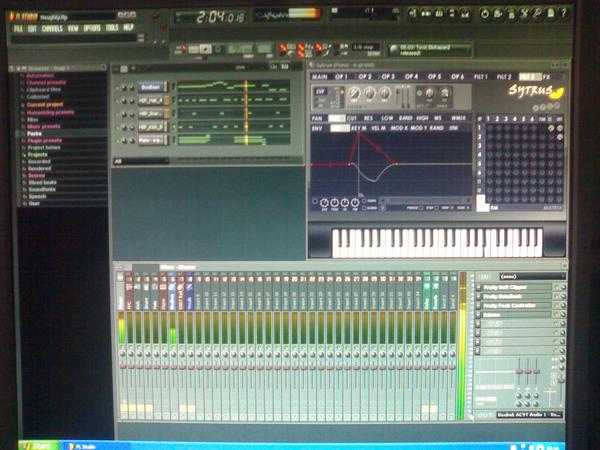This screenshot has height=450, width=600.
Task: Open the FILE menu
Action: click(17, 28)
